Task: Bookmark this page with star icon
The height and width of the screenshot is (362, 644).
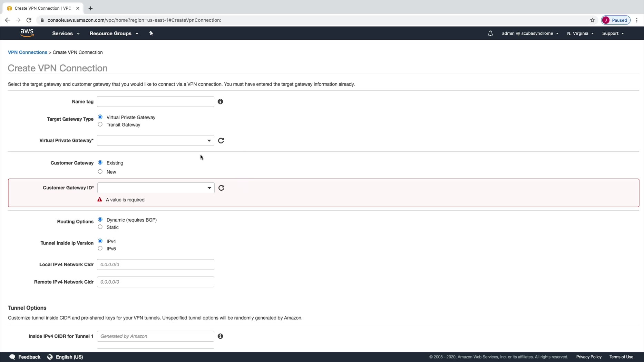Action: pos(592,20)
